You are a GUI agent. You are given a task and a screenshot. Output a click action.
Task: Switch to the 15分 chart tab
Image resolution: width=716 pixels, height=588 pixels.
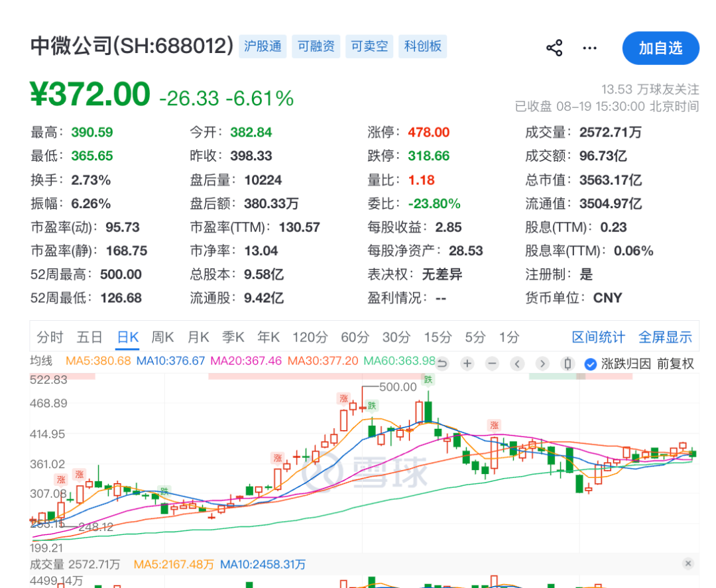438,337
